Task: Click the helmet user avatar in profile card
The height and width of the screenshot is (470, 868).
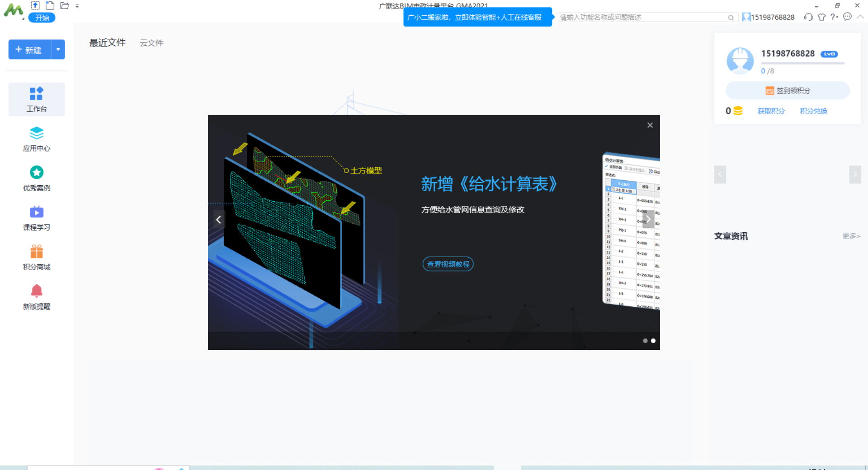Action: [x=740, y=61]
